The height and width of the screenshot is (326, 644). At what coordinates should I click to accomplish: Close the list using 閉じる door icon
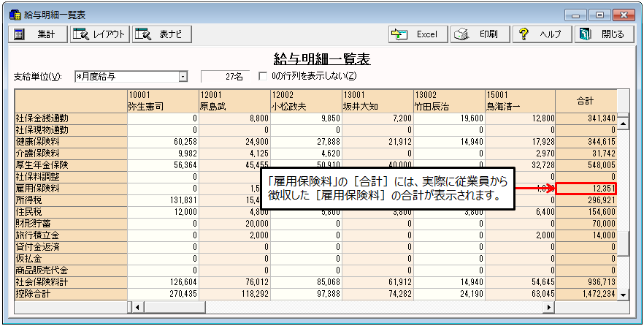(602, 34)
